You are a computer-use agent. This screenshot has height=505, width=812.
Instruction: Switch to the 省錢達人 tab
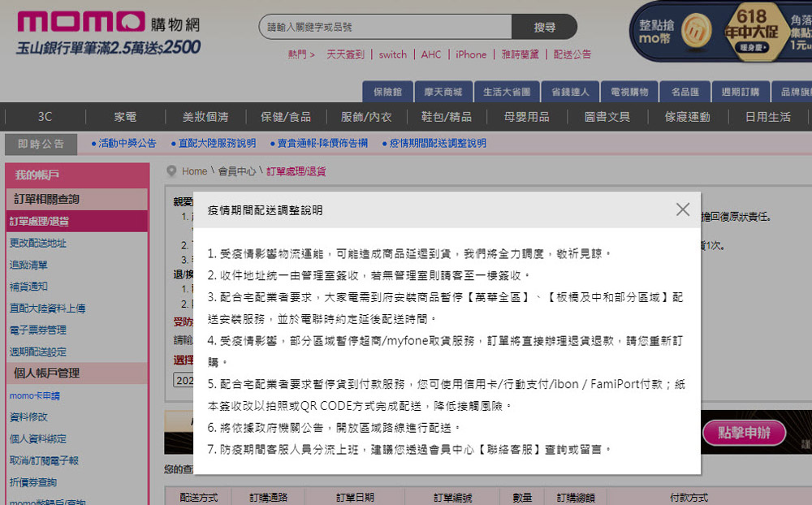pos(570,92)
